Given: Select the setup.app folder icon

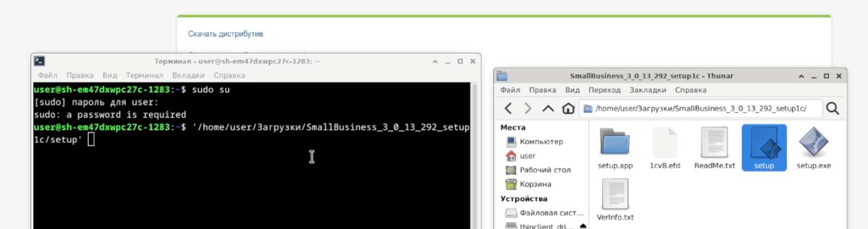Looking at the screenshot, I should (x=615, y=142).
